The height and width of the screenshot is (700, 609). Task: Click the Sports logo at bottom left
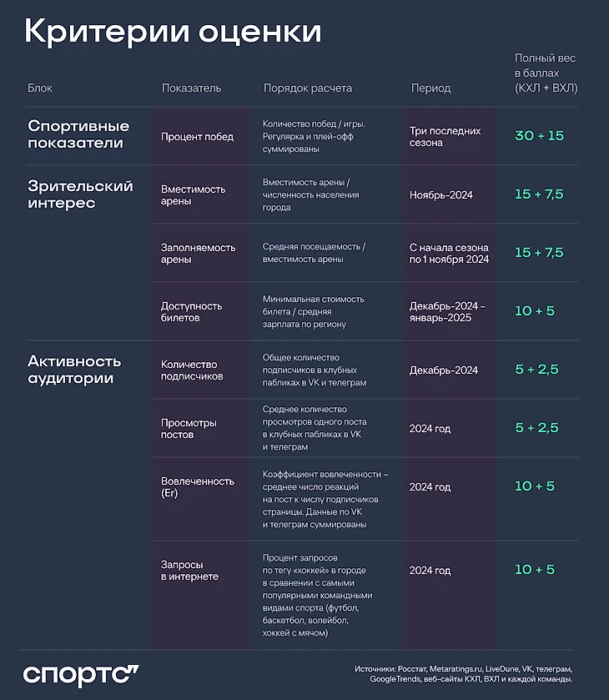(x=81, y=674)
